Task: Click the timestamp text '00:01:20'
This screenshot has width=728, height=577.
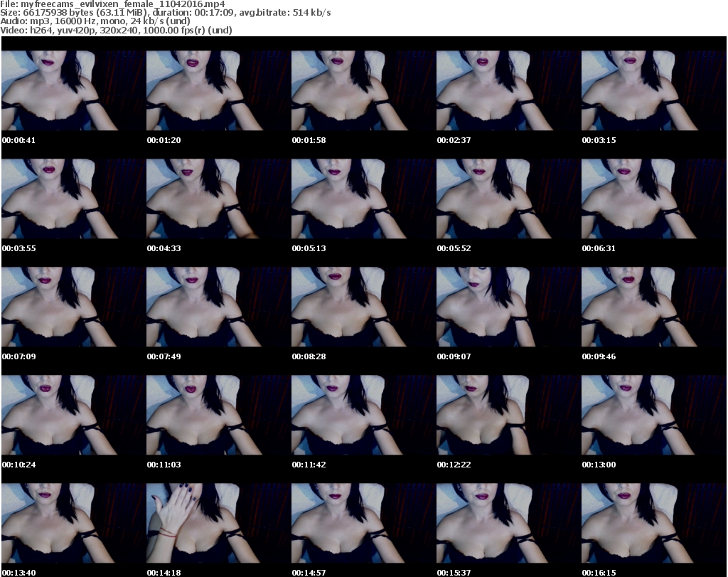Action: point(164,140)
